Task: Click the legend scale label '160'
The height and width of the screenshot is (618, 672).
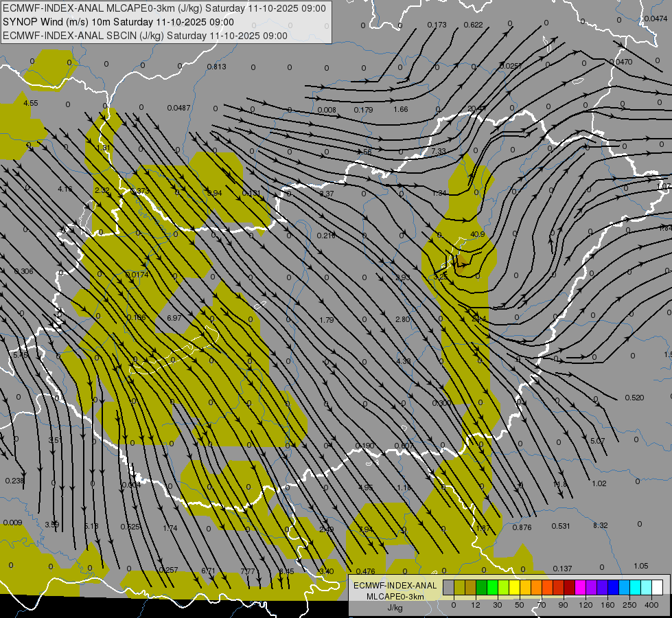Action: 607,605
